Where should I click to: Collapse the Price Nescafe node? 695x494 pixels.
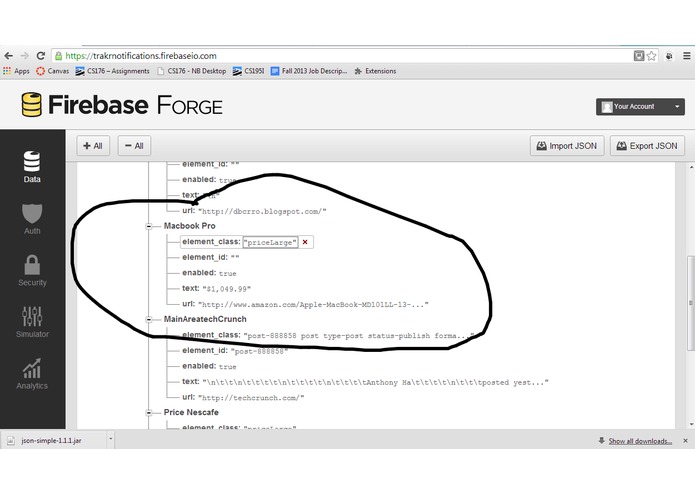[149, 412]
